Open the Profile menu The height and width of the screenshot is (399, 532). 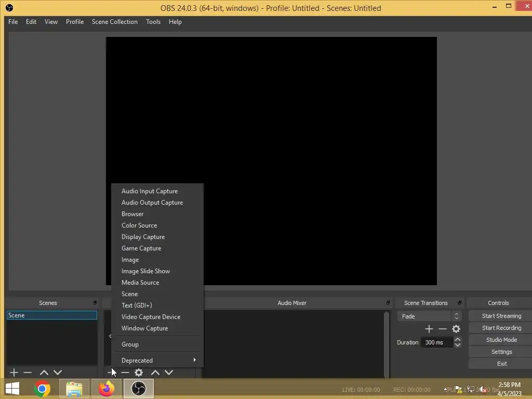coord(75,22)
